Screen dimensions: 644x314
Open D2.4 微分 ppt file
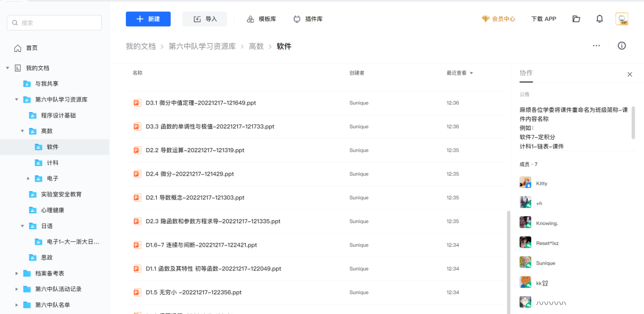[190, 174]
